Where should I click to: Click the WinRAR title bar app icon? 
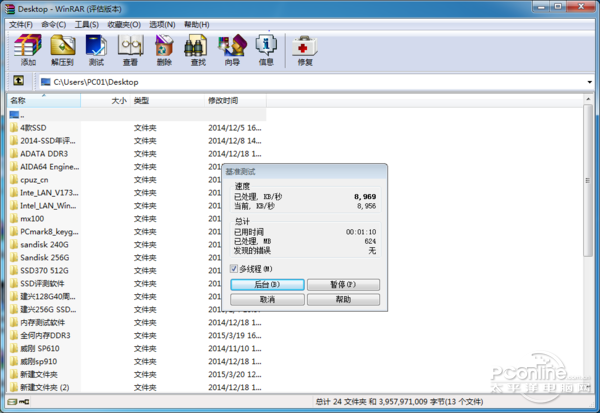click(x=10, y=8)
